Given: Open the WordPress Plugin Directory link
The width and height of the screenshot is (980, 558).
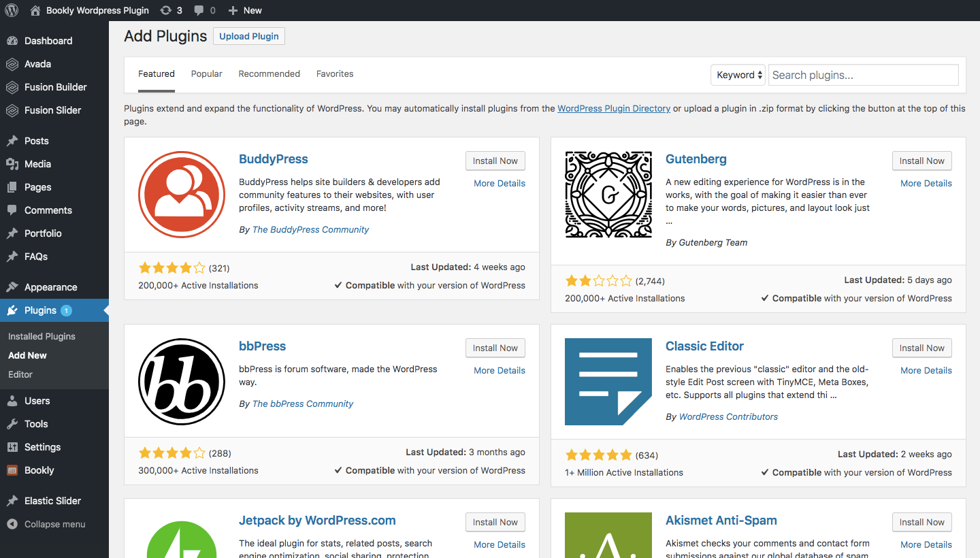Looking at the screenshot, I should [614, 108].
